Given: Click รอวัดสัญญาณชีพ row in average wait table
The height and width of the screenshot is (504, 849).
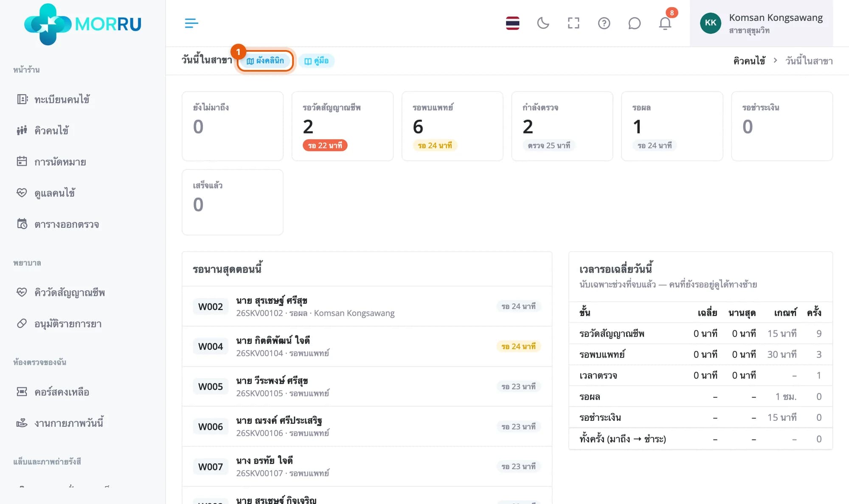Looking at the screenshot, I should tap(700, 333).
